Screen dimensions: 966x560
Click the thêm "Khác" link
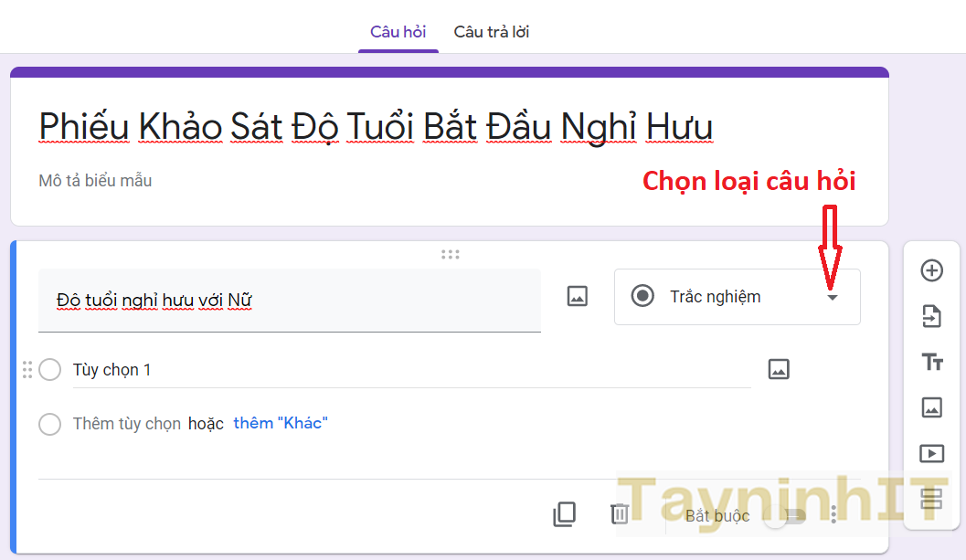tap(281, 423)
